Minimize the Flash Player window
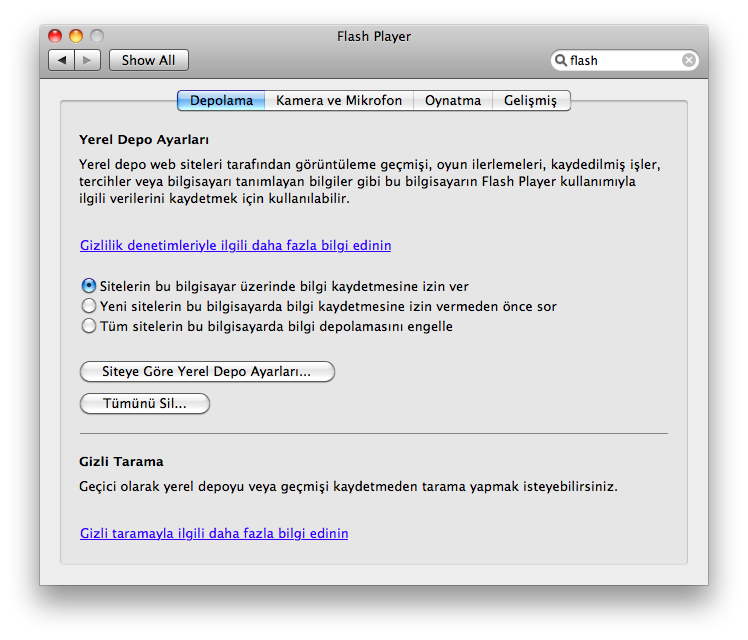 coord(76,36)
